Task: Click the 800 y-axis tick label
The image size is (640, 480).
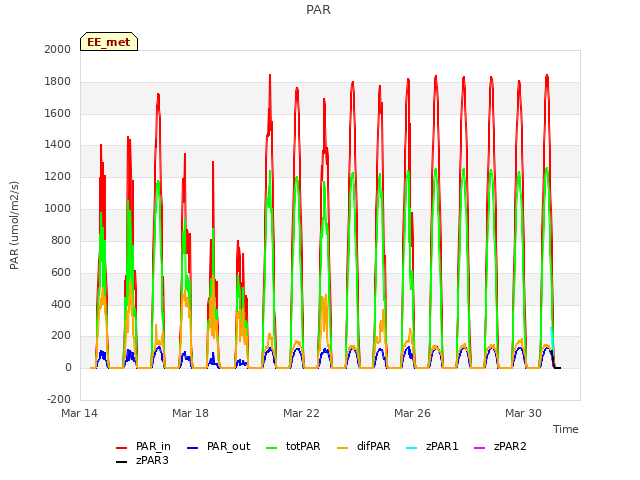Action: pos(61,240)
